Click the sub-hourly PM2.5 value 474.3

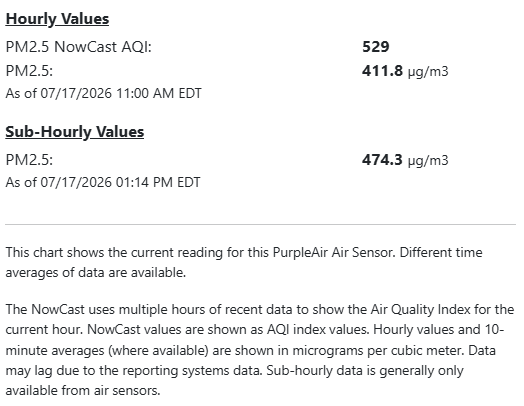tap(382, 160)
